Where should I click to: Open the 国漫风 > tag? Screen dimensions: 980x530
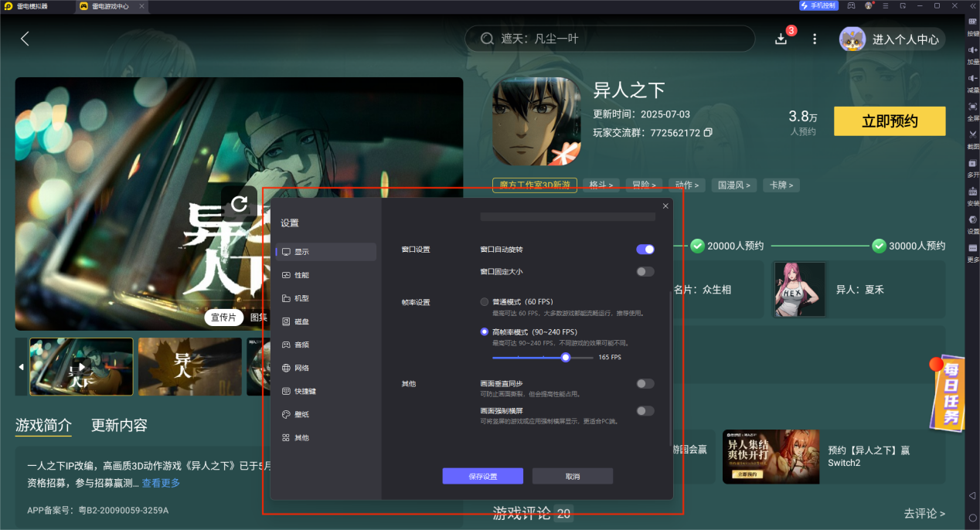pos(734,185)
